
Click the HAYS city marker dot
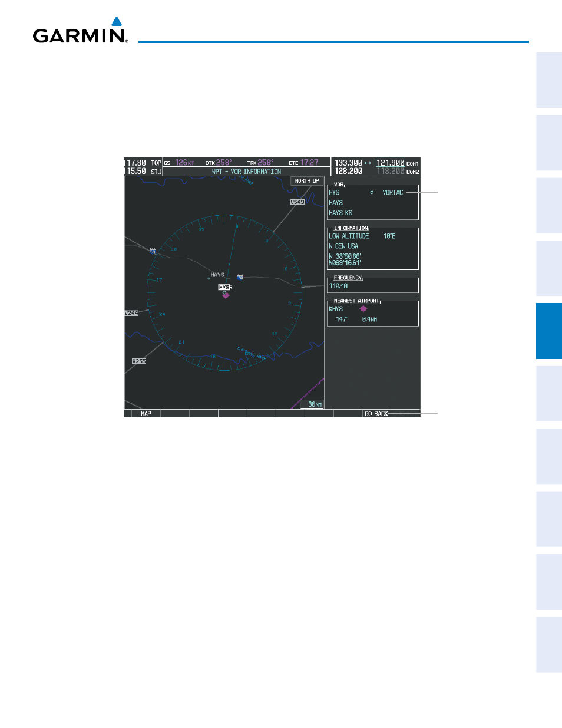point(209,278)
